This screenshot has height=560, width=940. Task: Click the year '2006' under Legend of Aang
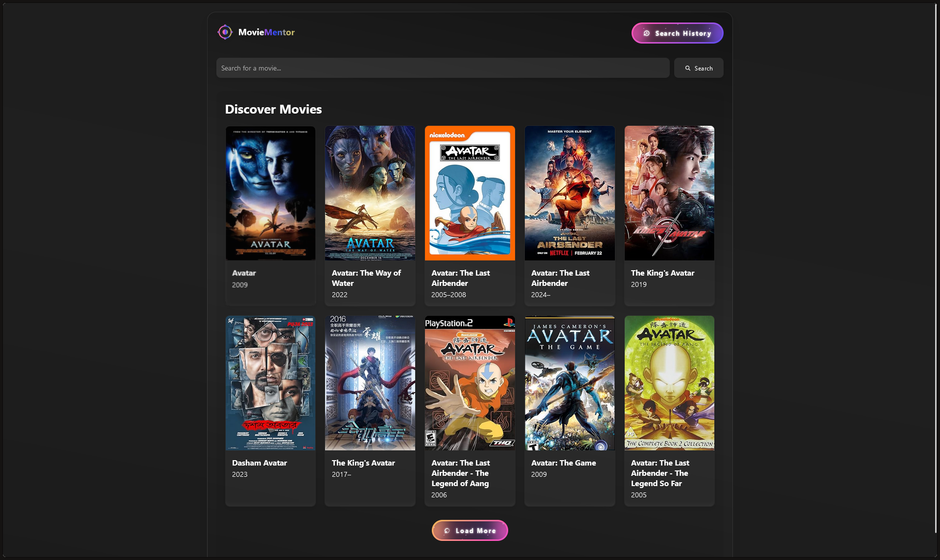coord(439,495)
